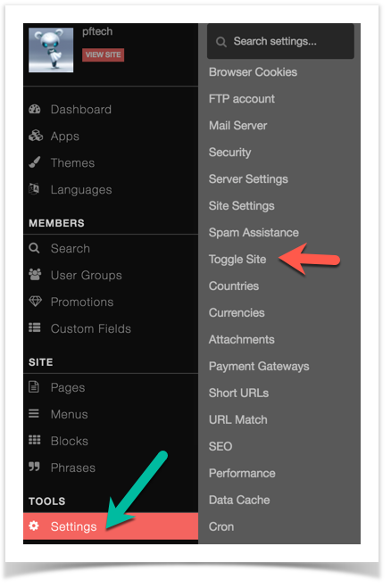Click the User Groups people icon
391x588 pixels.
pyautogui.click(x=35, y=275)
